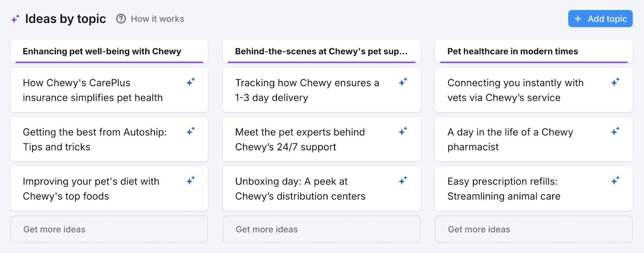Click the sparkle icon on the Autoship tips idea

tap(191, 132)
